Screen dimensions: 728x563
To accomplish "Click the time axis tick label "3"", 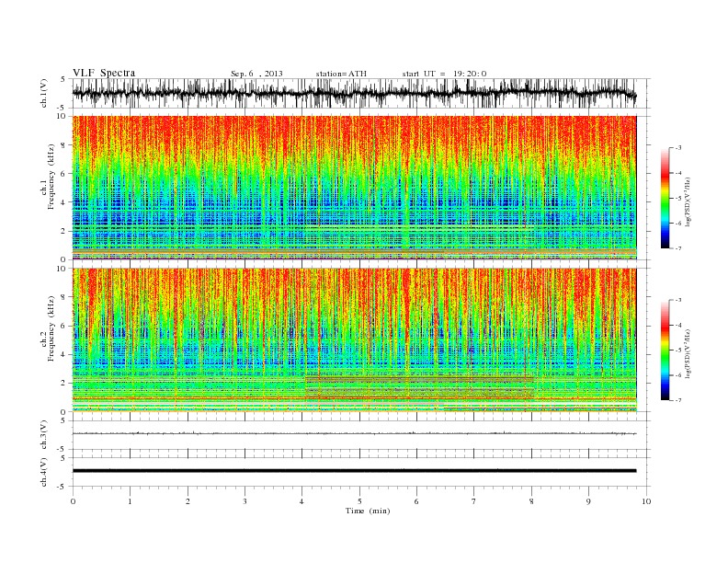I will click(245, 501).
